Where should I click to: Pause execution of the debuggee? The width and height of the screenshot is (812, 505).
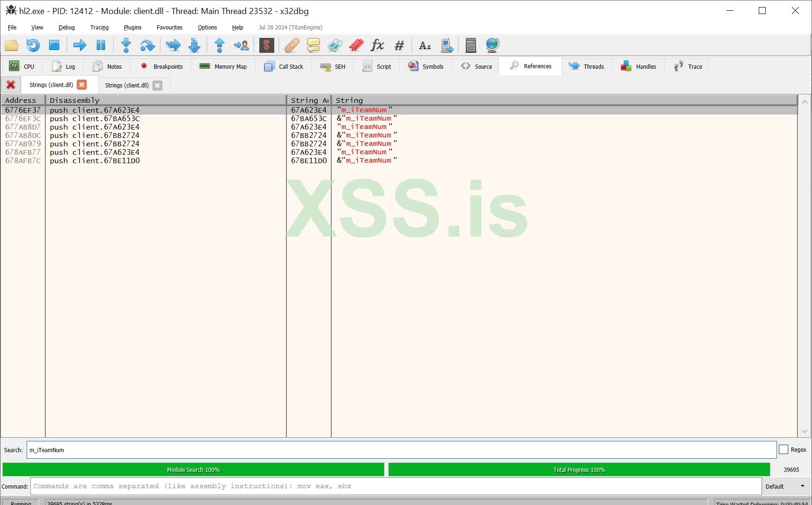tap(101, 45)
